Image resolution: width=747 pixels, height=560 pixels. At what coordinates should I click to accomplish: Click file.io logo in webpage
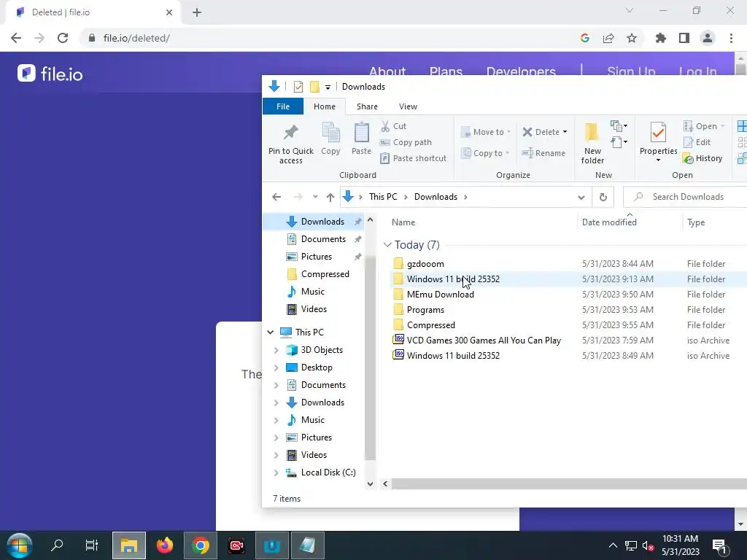coord(50,74)
